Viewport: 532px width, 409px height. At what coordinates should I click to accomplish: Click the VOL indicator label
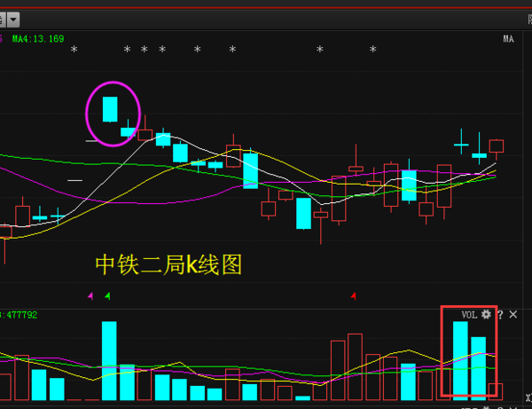click(x=469, y=315)
